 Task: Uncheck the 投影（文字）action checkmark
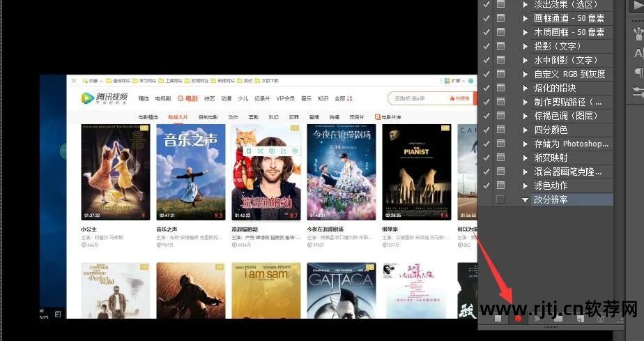pyautogui.click(x=486, y=46)
